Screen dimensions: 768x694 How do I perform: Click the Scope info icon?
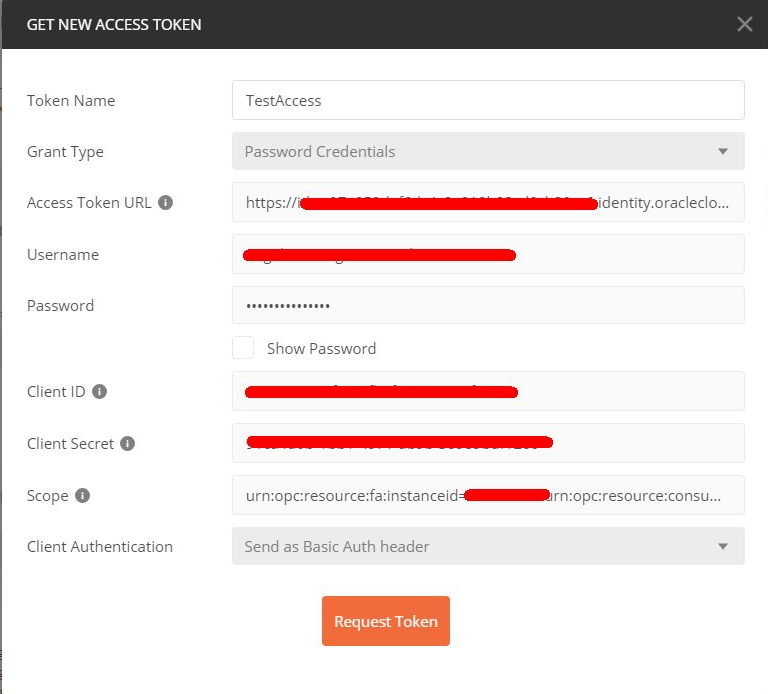point(82,495)
